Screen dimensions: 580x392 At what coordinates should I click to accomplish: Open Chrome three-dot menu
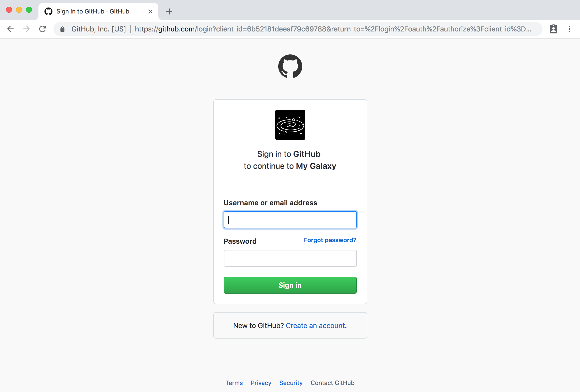point(570,29)
